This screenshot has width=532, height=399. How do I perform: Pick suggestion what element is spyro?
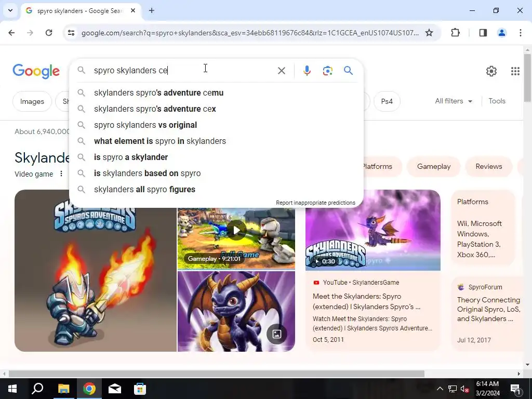click(217, 141)
